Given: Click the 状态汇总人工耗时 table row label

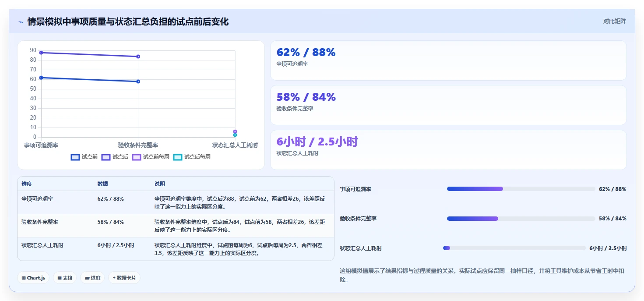Looking at the screenshot, I should (x=42, y=245).
